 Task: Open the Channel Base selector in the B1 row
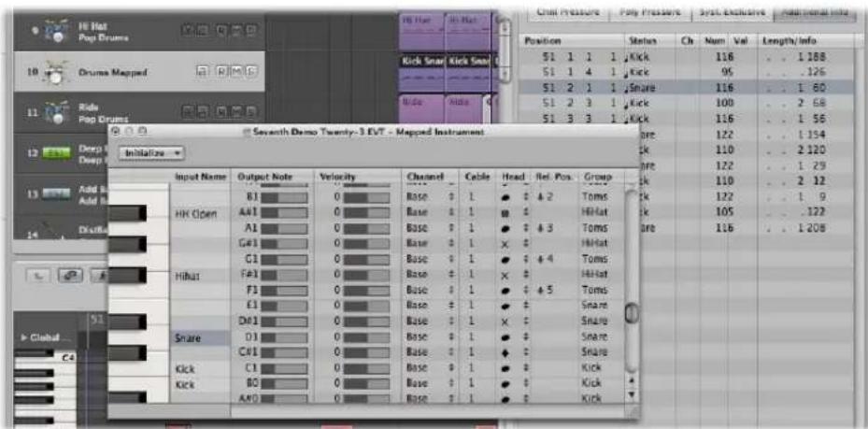431,197
